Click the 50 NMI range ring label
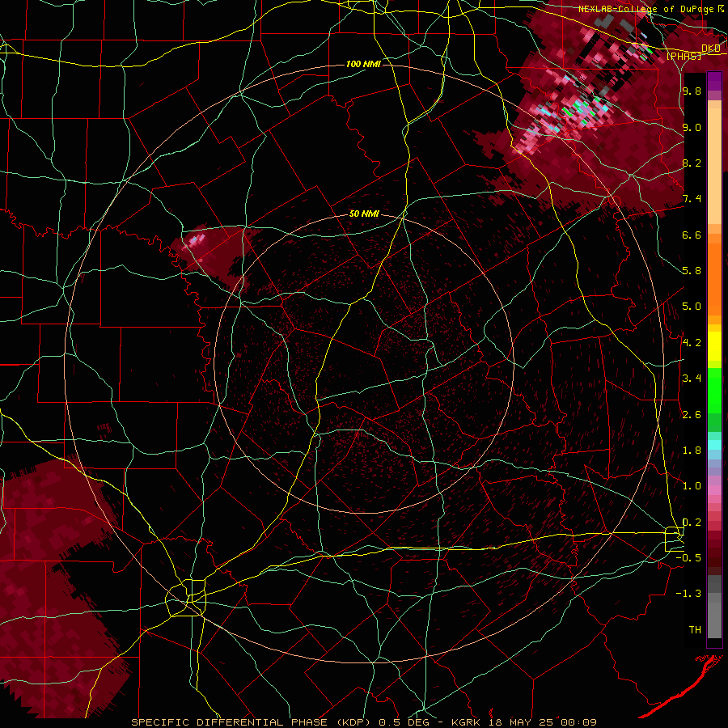728x728 pixels. (x=365, y=214)
